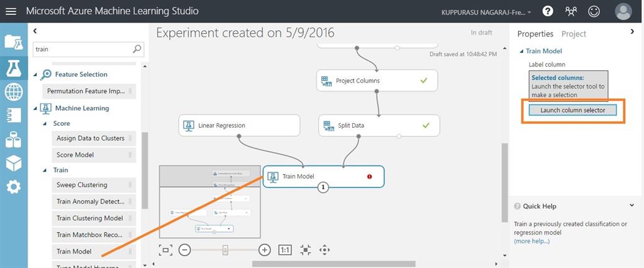
Task: Open Notebooks icon in sidebar
Action: pos(14,116)
